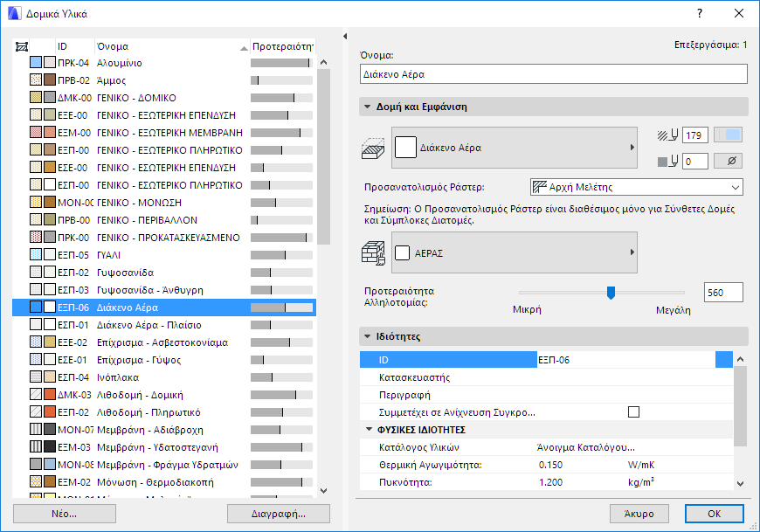Click the Όνομα text field
Screen dimensions: 760x532
click(554, 74)
